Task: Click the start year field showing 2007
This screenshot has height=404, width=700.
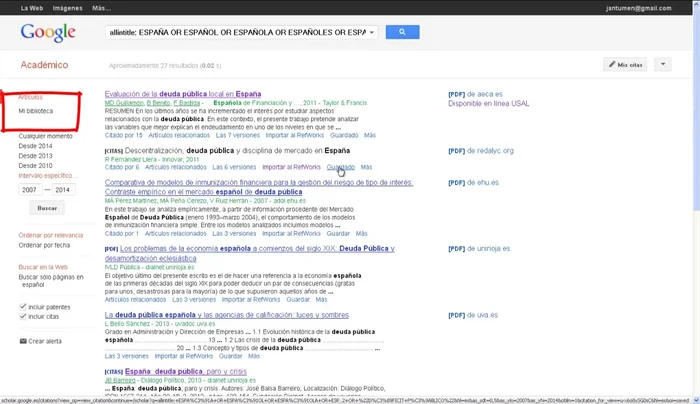Action: [30, 190]
